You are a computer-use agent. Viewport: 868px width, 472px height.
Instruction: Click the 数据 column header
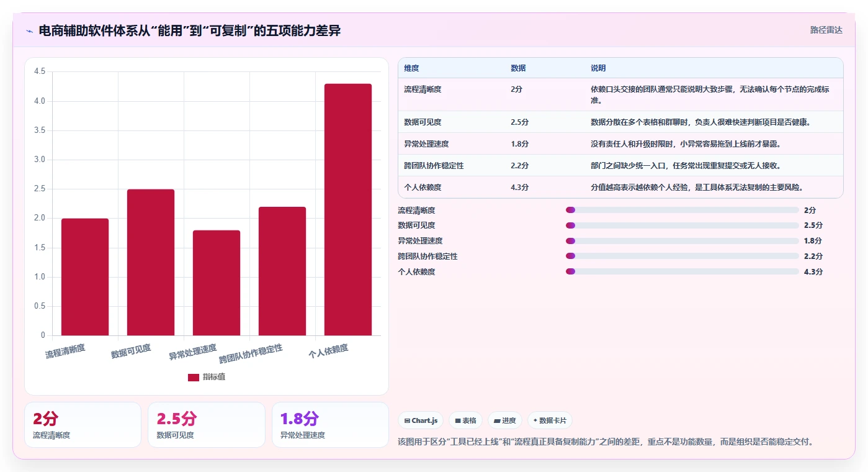click(518, 68)
